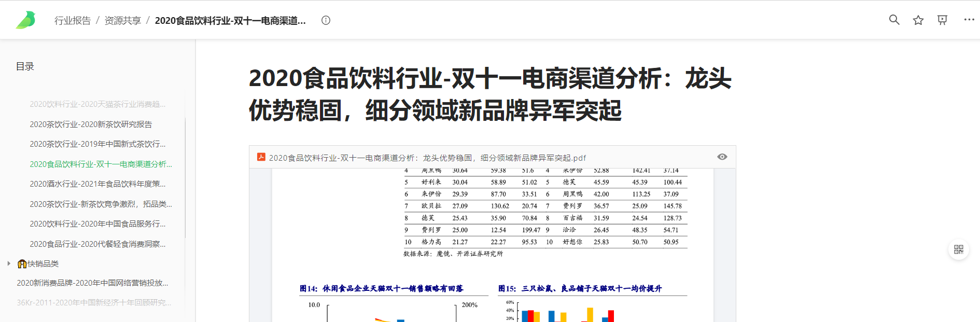The width and height of the screenshot is (980, 322).
Task: Click the 格力高 table cell
Action: [431, 242]
